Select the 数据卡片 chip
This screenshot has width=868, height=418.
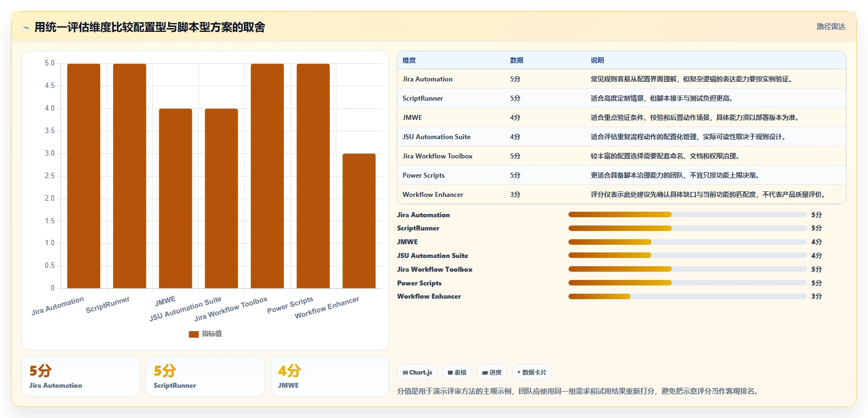click(532, 372)
